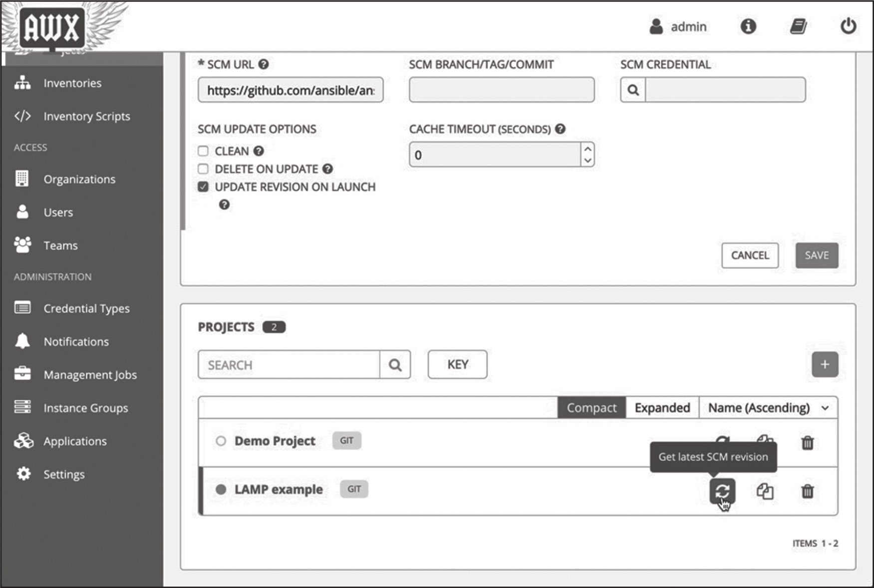The width and height of the screenshot is (874, 588).
Task: Copy the LAMP example project
Action: [765, 491]
